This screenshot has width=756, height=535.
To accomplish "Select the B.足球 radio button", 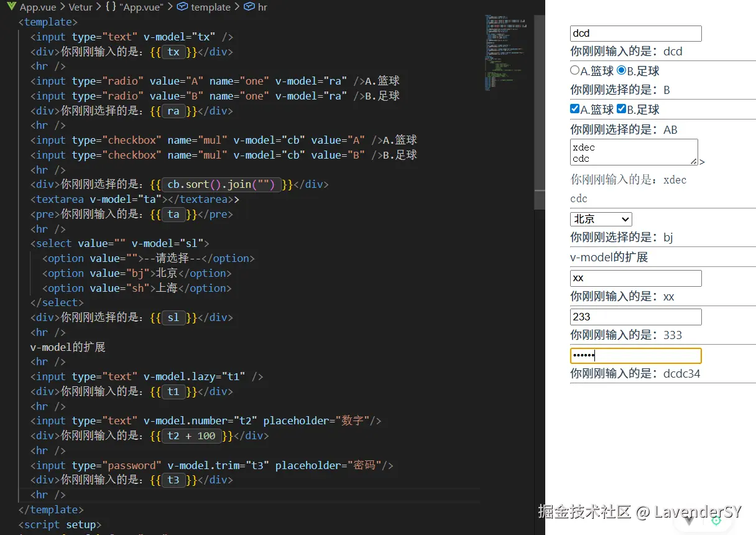I will [x=621, y=70].
